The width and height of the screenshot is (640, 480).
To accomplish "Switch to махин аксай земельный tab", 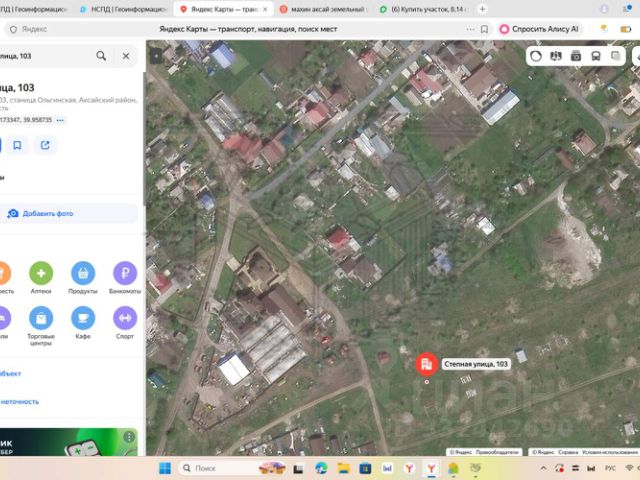I will [324, 9].
